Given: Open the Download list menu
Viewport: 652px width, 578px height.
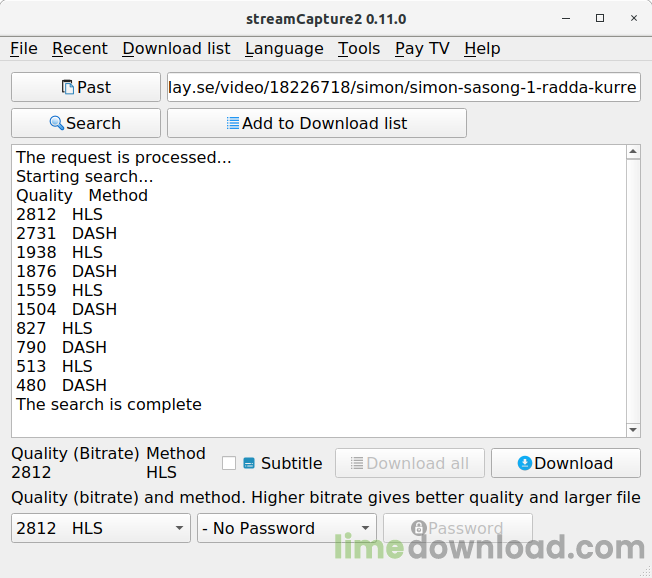Looking at the screenshot, I should click(176, 49).
